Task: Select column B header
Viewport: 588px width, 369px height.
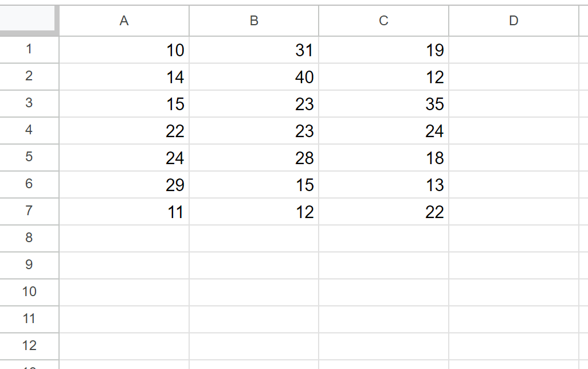Action: click(254, 21)
